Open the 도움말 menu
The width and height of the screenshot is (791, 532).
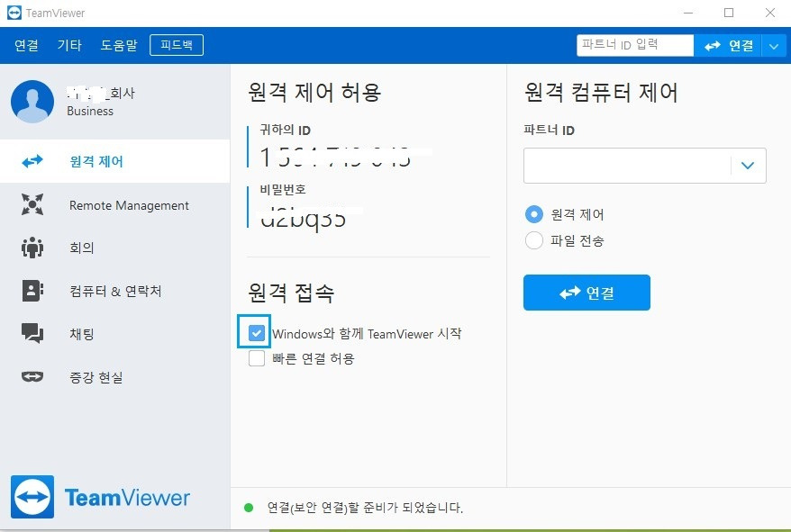pos(119,45)
